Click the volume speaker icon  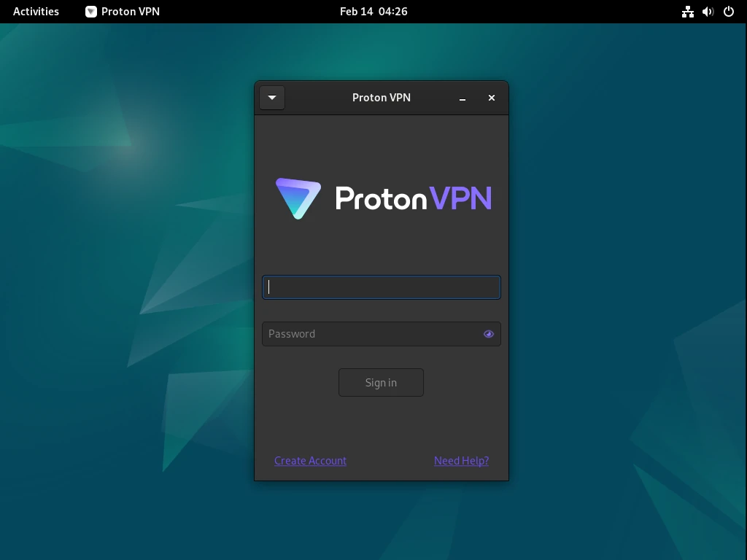[708, 12]
